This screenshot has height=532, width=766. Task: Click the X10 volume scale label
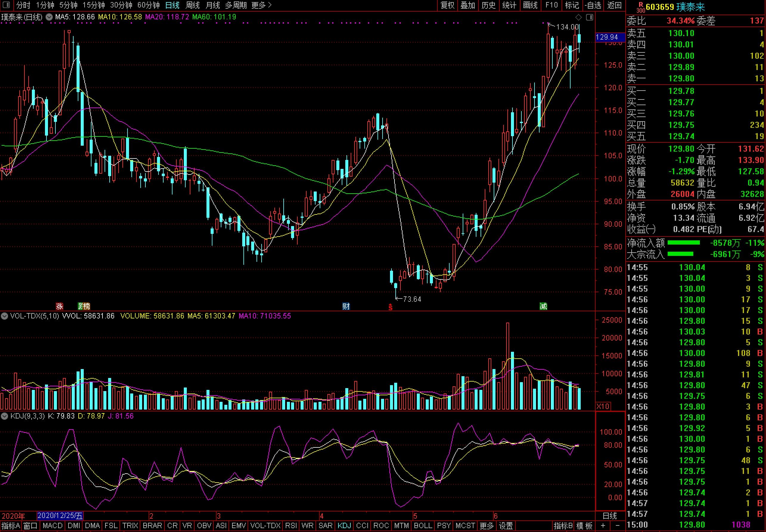tap(603, 406)
